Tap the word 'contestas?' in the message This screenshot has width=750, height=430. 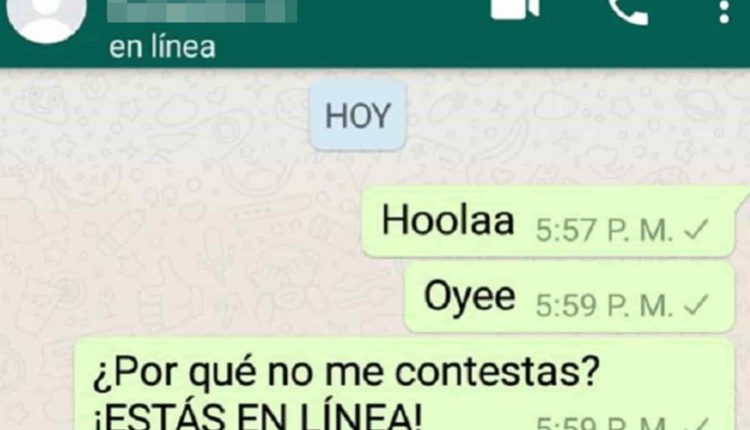tap(497, 371)
